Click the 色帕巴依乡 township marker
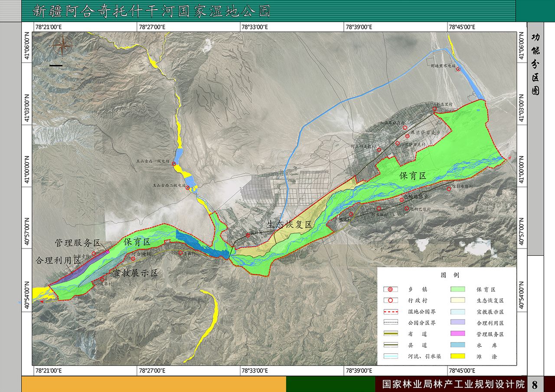555x392 pixels. (x=402, y=199)
